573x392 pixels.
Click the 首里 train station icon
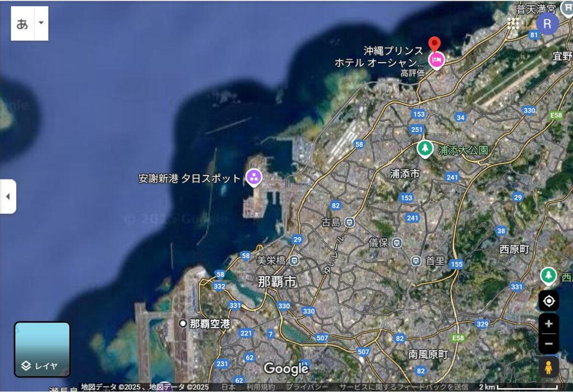tap(415, 261)
